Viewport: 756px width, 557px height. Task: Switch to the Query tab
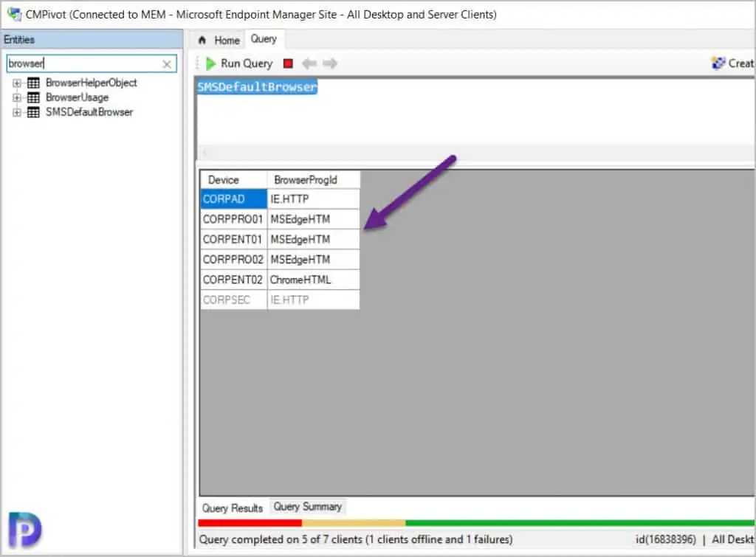(264, 39)
